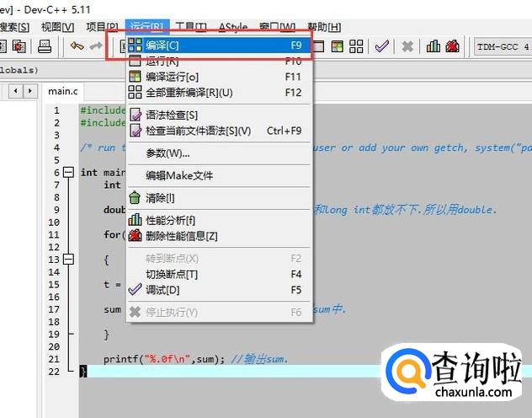The height and width of the screenshot is (418, 532).
Task: Click the rebuild all toolbar icon
Action: [356, 46]
